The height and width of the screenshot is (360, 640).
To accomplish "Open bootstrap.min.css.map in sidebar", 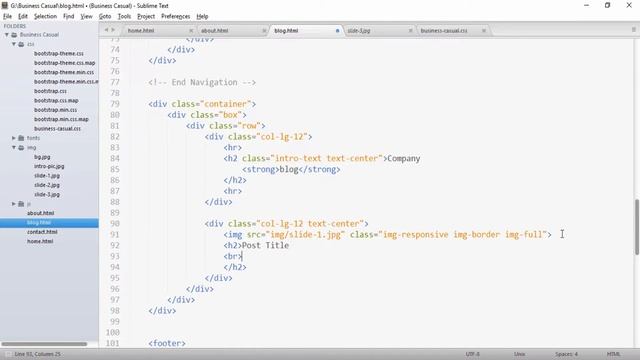I will [61, 119].
